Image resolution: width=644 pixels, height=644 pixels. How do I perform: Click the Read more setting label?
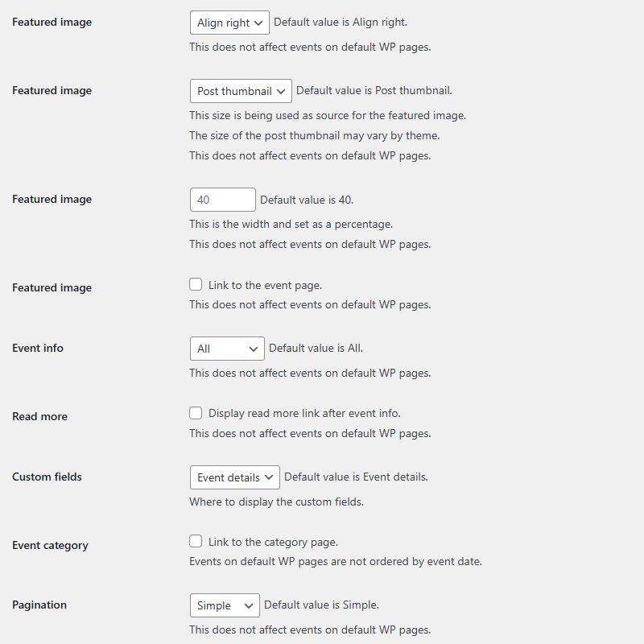pos(39,416)
